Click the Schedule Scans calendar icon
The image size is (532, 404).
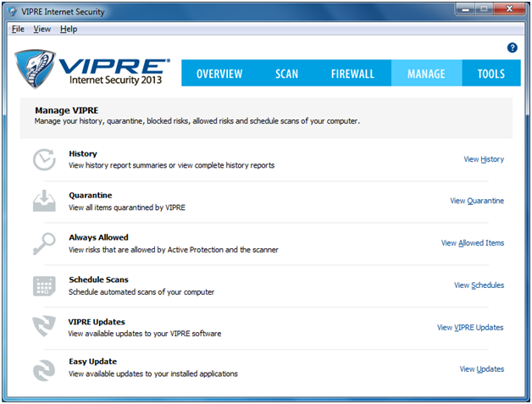44,286
